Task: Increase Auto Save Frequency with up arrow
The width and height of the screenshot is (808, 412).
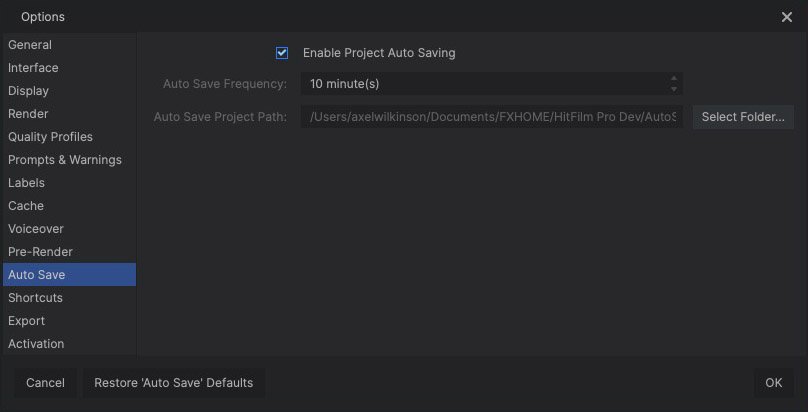Action: point(674,79)
